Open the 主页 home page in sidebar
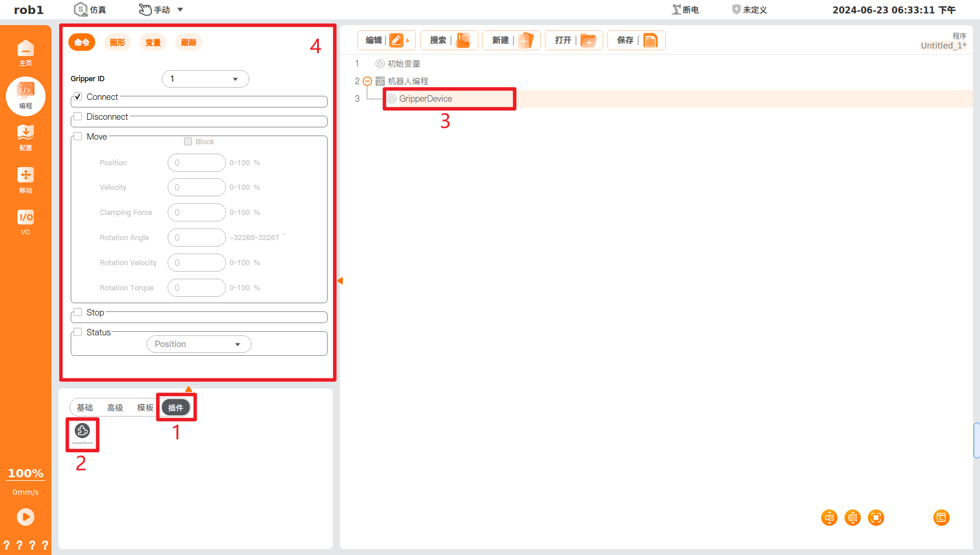 [x=26, y=51]
